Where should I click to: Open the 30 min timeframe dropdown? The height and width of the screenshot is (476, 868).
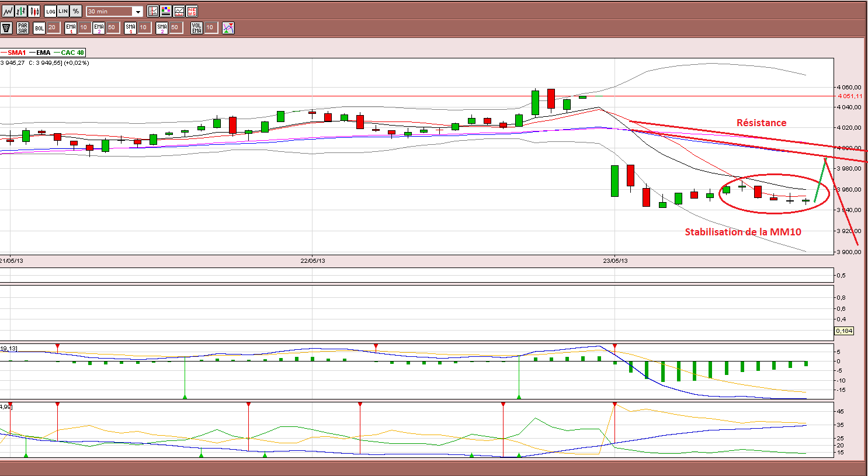(114, 11)
